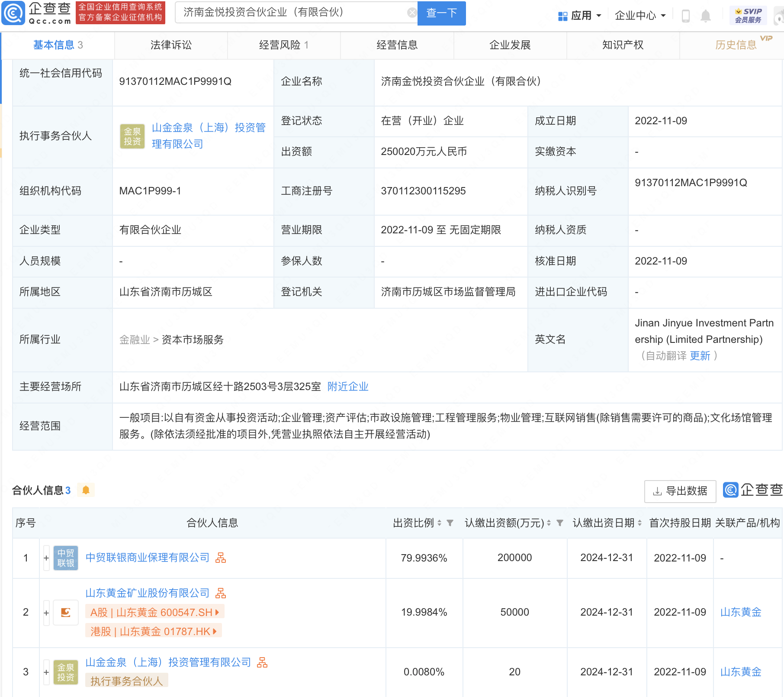This screenshot has width=784, height=697.
Task: Click the mobile phone icon in header
Action: [685, 16]
